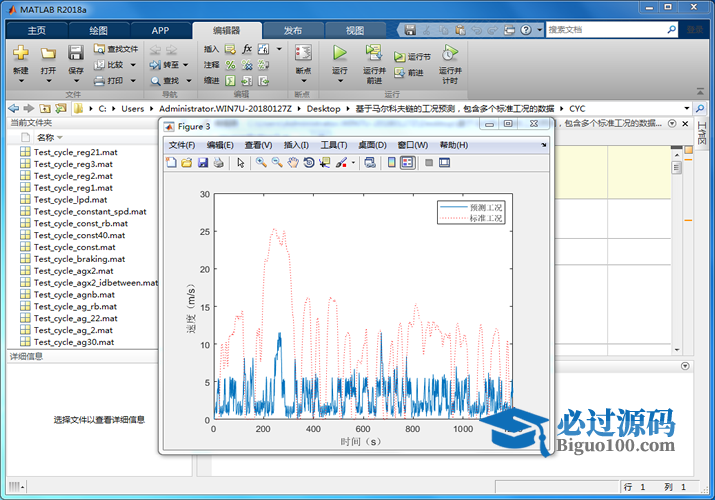This screenshot has width=715, height=500.
Task: Click Desktop in the folder path
Action: pos(323,109)
